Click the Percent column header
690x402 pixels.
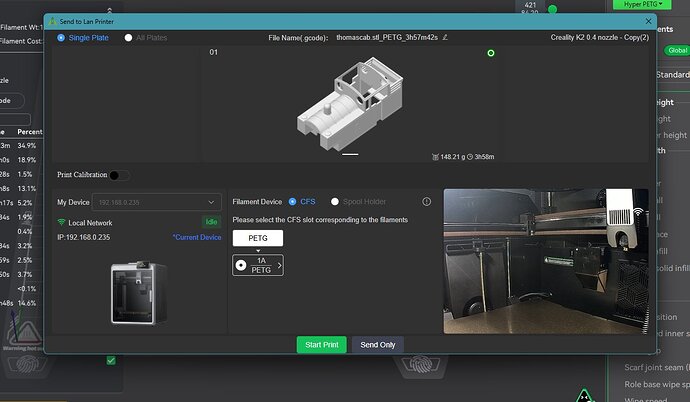point(30,132)
